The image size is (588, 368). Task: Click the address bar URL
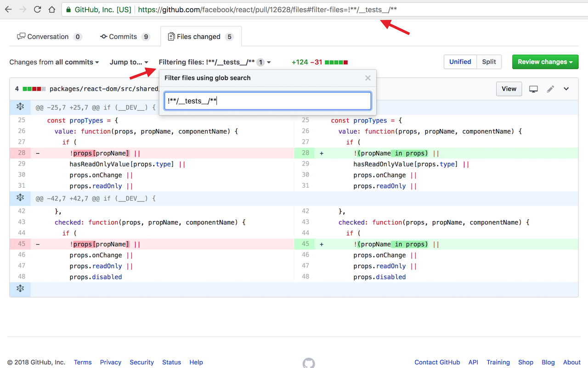[x=267, y=9]
